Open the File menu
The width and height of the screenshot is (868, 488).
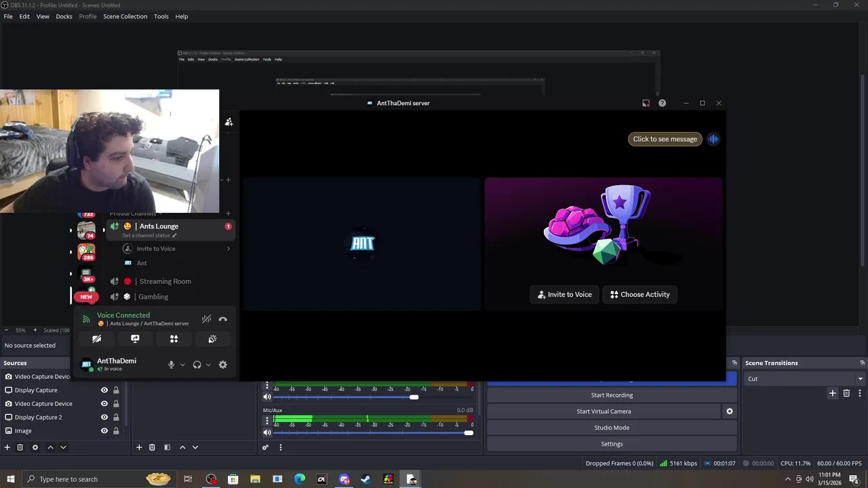pos(8,16)
